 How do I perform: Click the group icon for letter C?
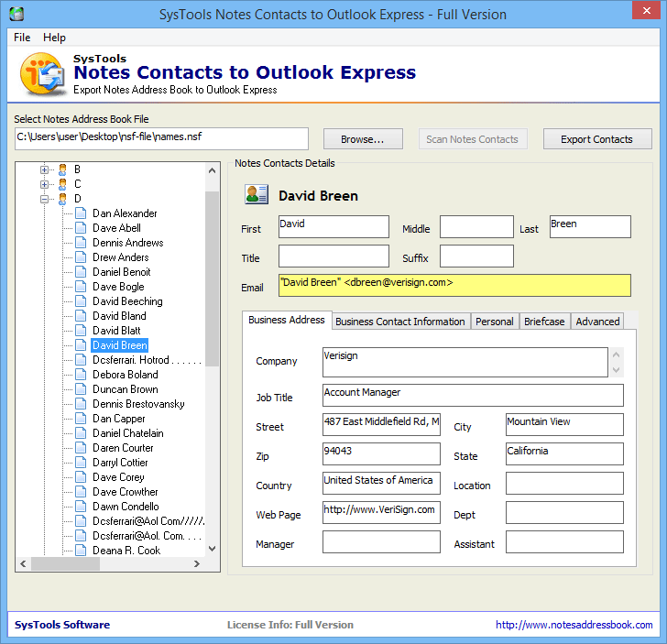62,184
